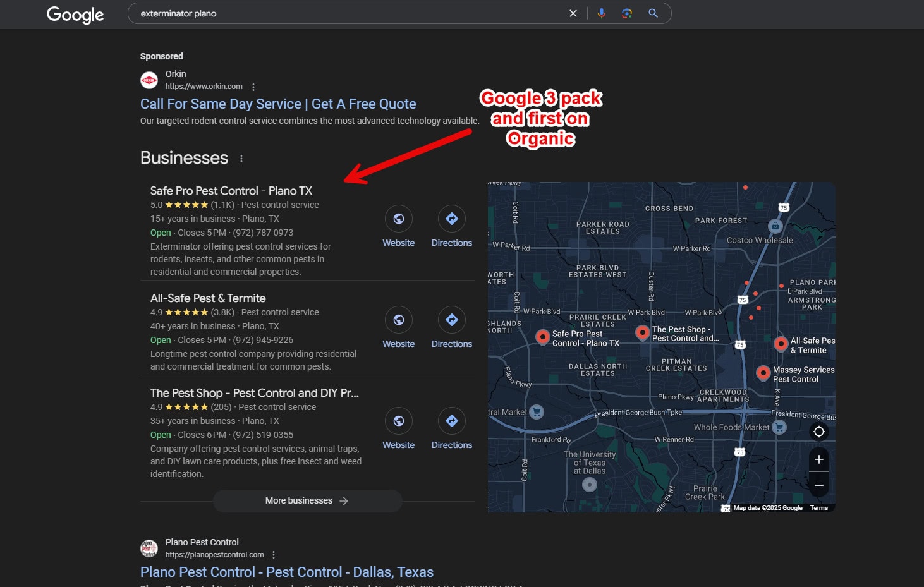
Task: Zoom out on the map
Action: click(819, 485)
